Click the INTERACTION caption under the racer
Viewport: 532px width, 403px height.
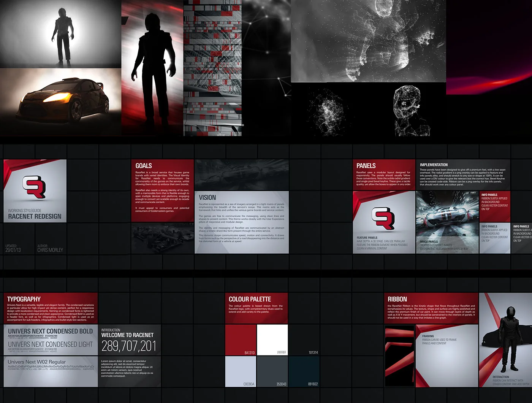click(501, 377)
